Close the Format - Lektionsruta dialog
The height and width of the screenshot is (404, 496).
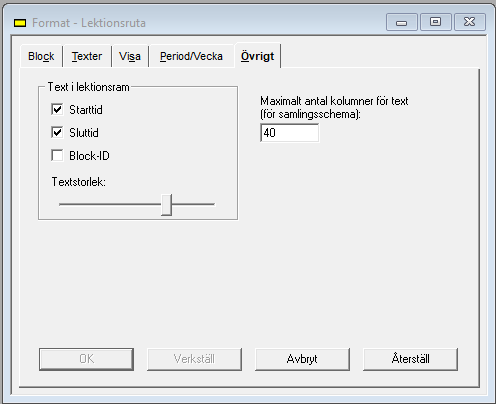[x=470, y=22]
